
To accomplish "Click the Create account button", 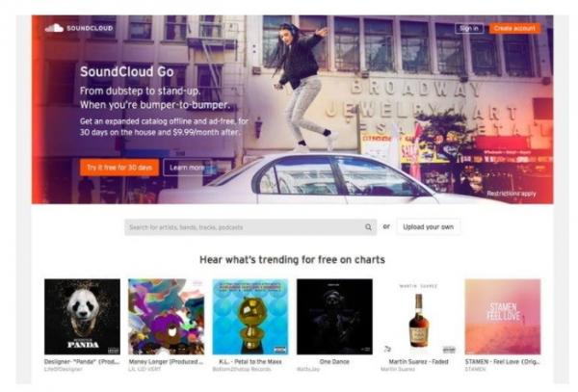I will click(x=514, y=28).
